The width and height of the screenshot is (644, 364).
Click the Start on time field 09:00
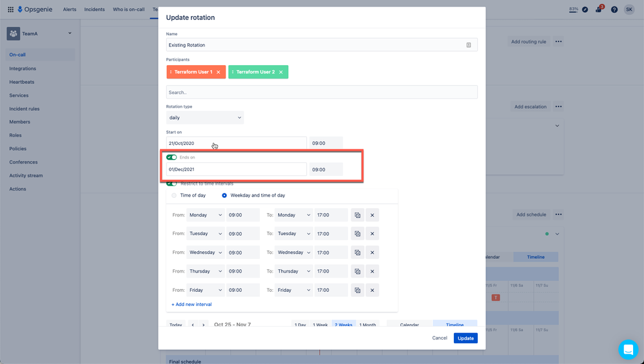[326, 143]
